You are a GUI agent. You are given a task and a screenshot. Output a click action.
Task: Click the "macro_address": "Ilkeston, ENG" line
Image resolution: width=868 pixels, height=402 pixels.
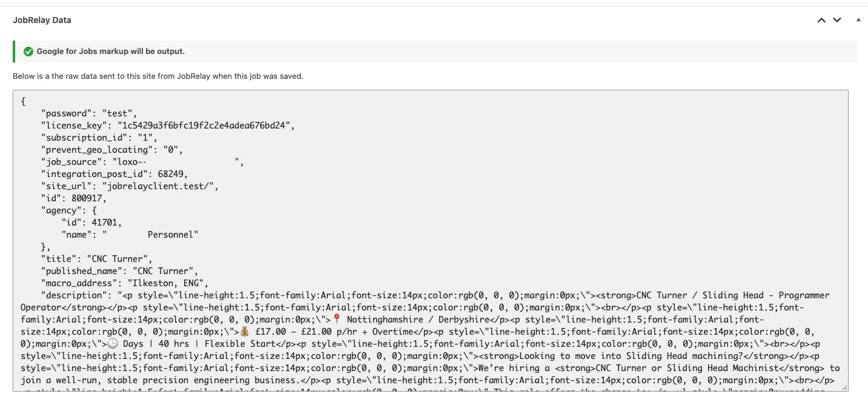coord(125,283)
